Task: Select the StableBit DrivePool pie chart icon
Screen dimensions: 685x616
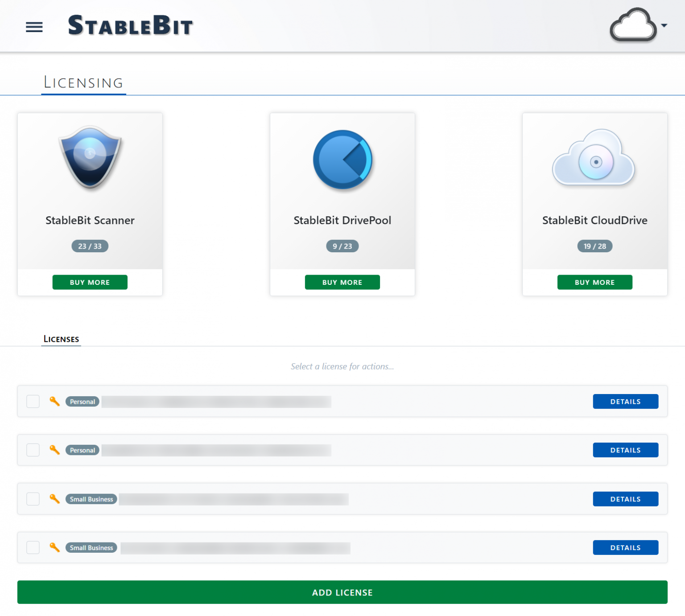Action: tap(342, 159)
